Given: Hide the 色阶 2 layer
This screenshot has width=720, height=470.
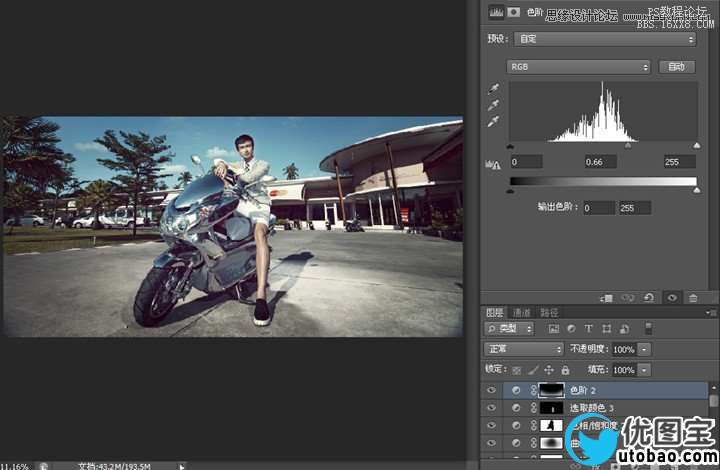Looking at the screenshot, I should (490, 390).
